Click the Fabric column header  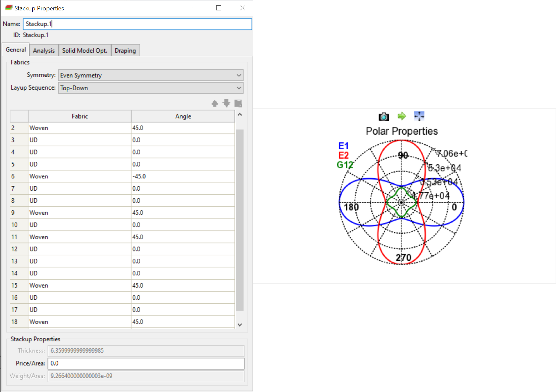point(80,116)
